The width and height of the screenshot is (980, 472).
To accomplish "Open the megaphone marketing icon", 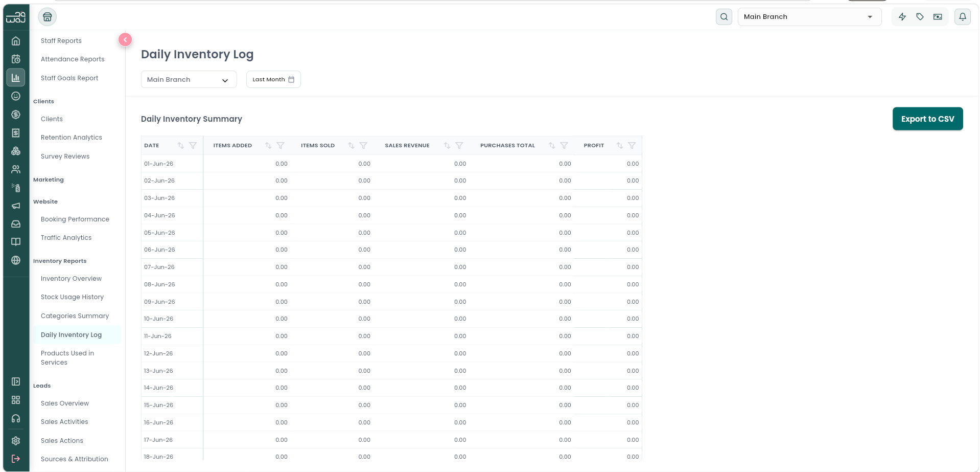I will tap(16, 206).
